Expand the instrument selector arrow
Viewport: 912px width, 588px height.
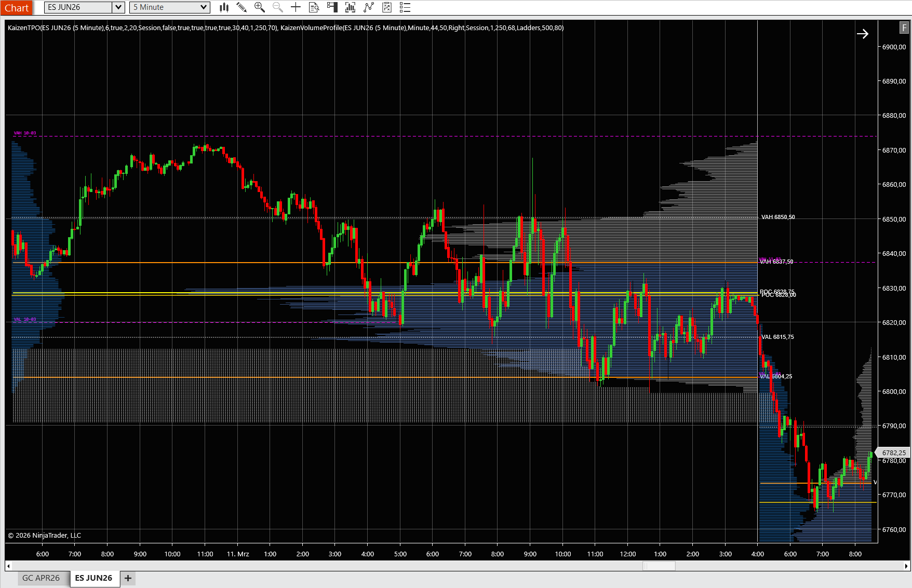(x=118, y=7)
